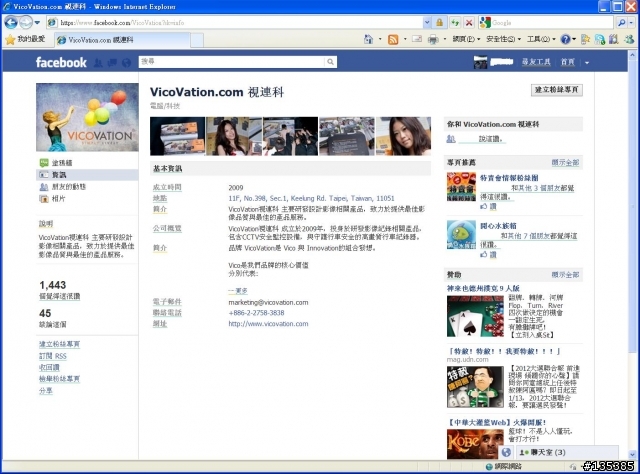Click the 1,443 likes count
Image resolution: width=640 pixels, height=474 pixels.
pyautogui.click(x=52, y=285)
